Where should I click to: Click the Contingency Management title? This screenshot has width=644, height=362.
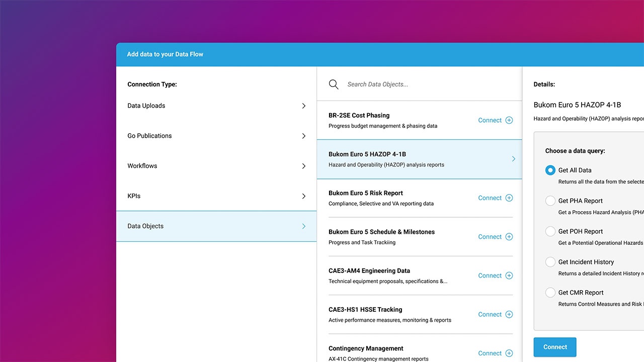pos(366,348)
